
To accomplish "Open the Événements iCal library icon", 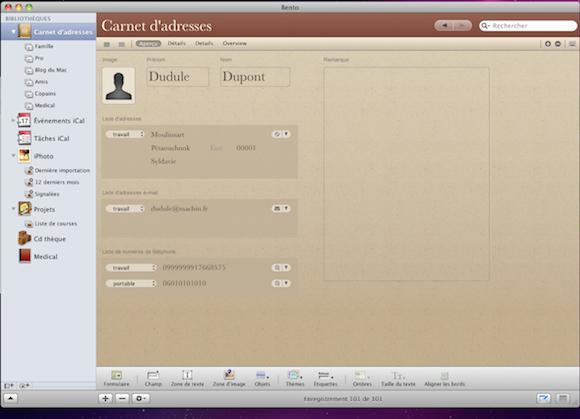I will [24, 121].
